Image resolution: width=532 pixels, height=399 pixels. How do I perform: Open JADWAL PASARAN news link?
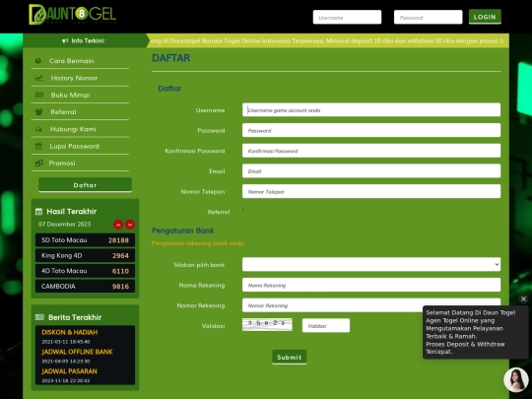tap(69, 371)
